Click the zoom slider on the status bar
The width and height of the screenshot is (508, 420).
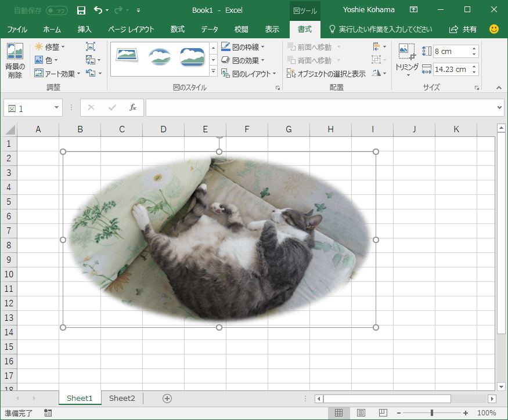(x=431, y=413)
